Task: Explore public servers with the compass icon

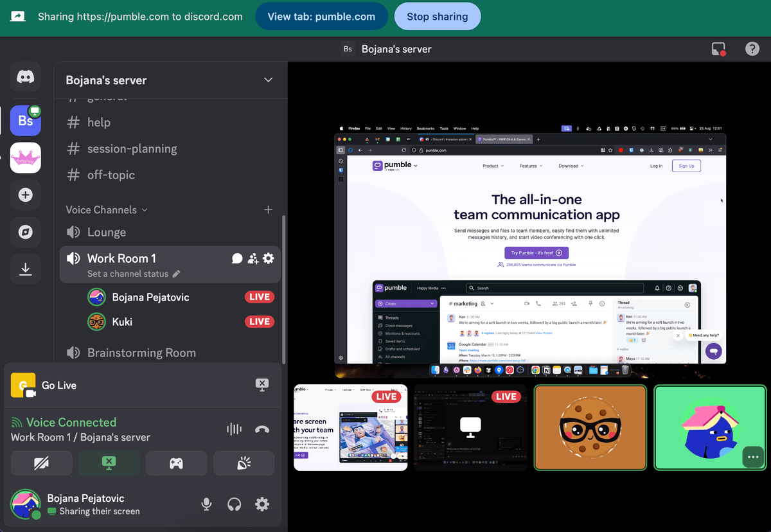Action: (x=25, y=232)
